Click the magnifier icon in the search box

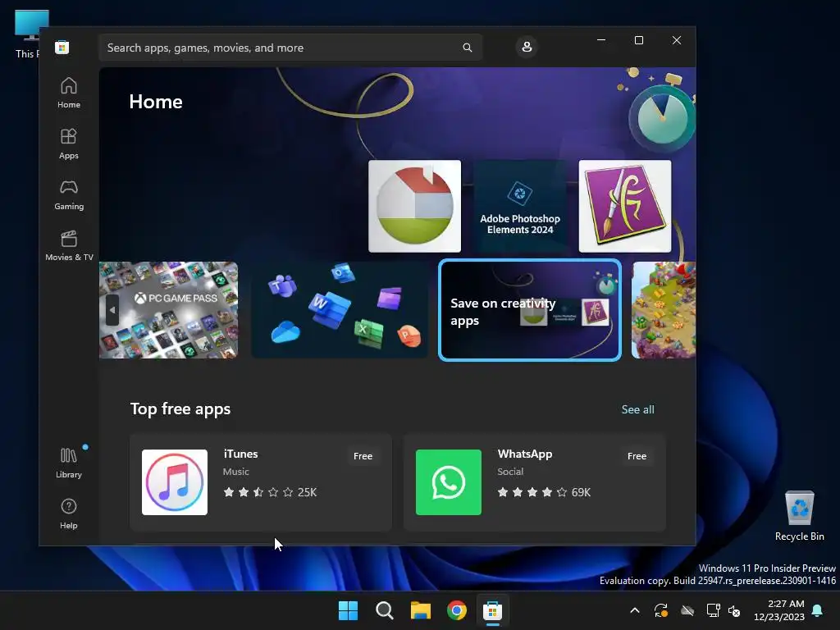tap(467, 48)
